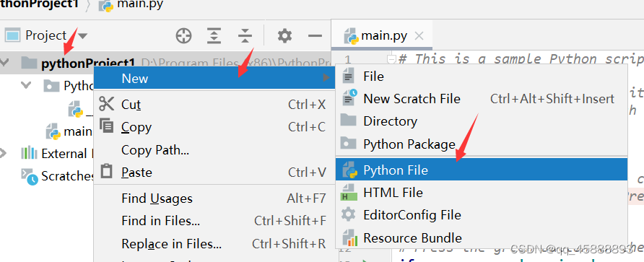Image resolution: width=644 pixels, height=262 pixels.
Task: Close the main.py editor tab
Action: pyautogui.click(x=419, y=36)
